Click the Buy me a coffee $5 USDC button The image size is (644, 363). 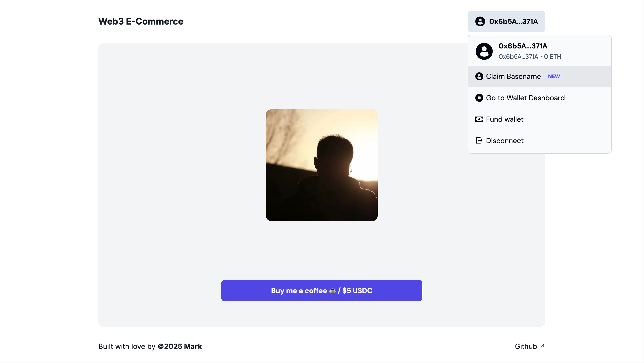point(322,290)
